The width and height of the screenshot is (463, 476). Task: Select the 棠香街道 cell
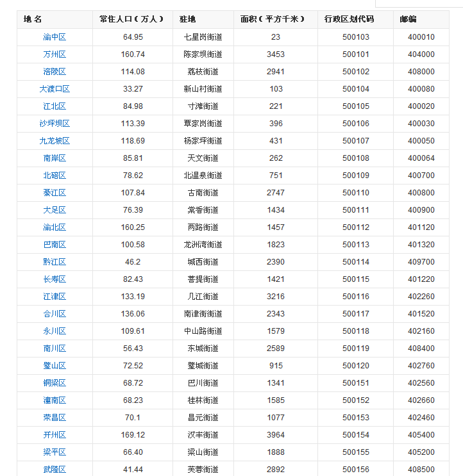tap(203, 210)
